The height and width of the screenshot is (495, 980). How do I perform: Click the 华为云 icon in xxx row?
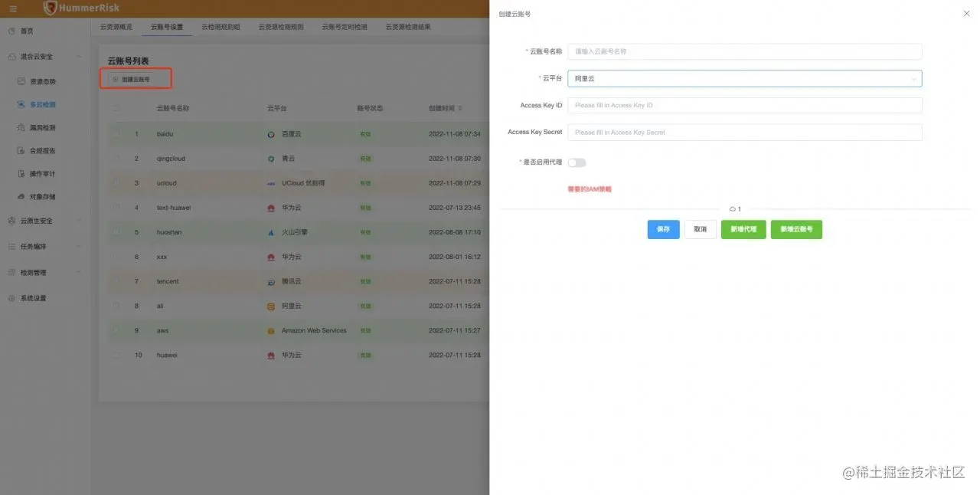pyautogui.click(x=271, y=257)
